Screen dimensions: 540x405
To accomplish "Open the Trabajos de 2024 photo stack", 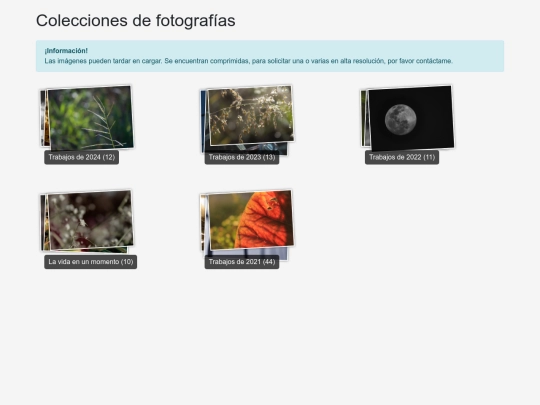I will pyautogui.click(x=87, y=118).
